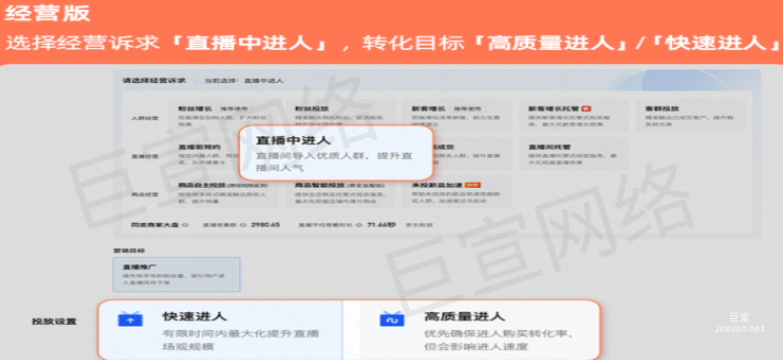Click the orange badge on 未投新品加速

(472, 185)
